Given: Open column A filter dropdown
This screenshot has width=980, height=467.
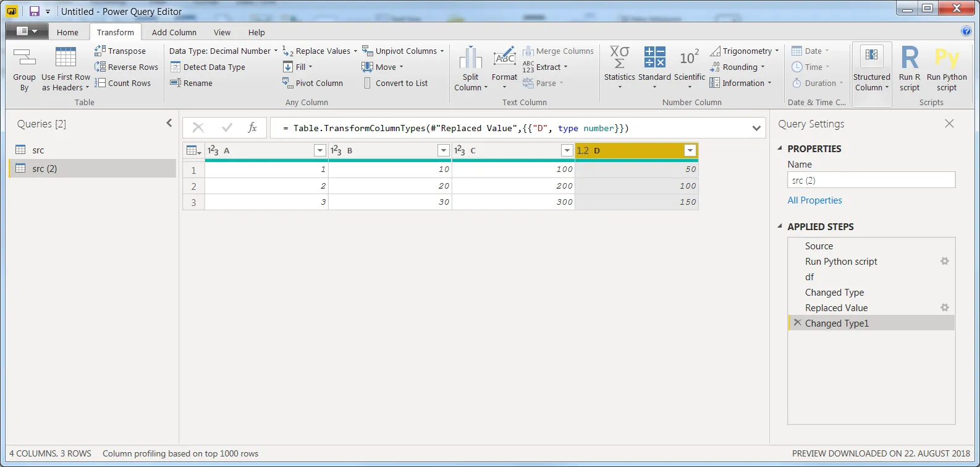Looking at the screenshot, I should [319, 150].
